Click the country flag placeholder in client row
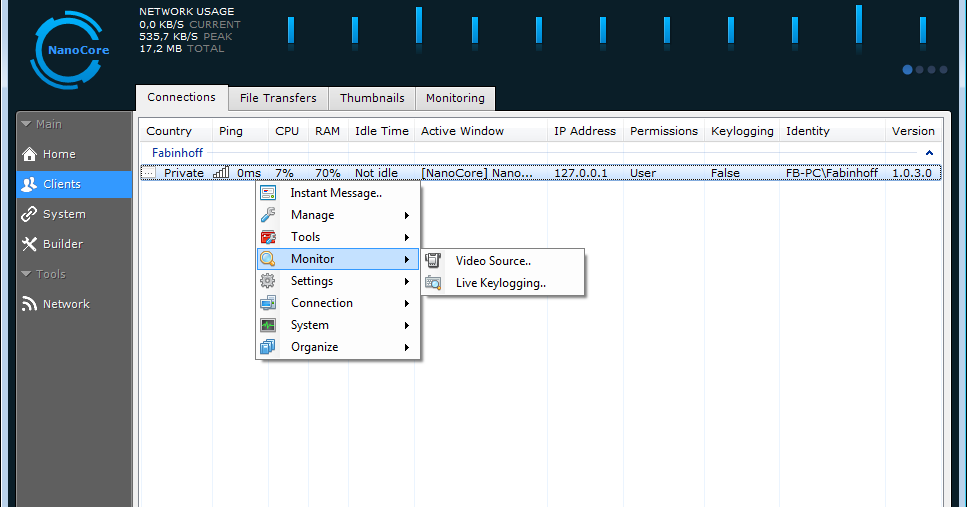 pyautogui.click(x=149, y=173)
